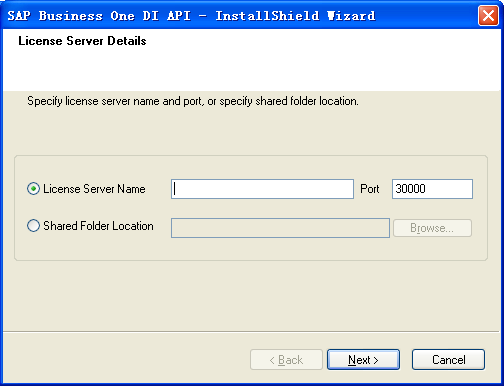Click the Shared Folder Location path field
This screenshot has width=504, height=386.
pos(280,228)
